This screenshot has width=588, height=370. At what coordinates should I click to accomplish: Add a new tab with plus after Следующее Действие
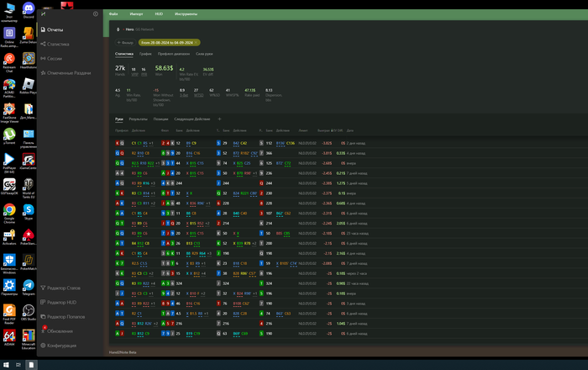pos(220,119)
